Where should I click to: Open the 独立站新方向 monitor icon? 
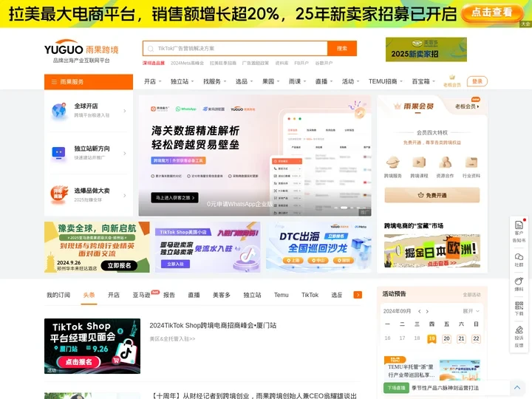coord(58,153)
